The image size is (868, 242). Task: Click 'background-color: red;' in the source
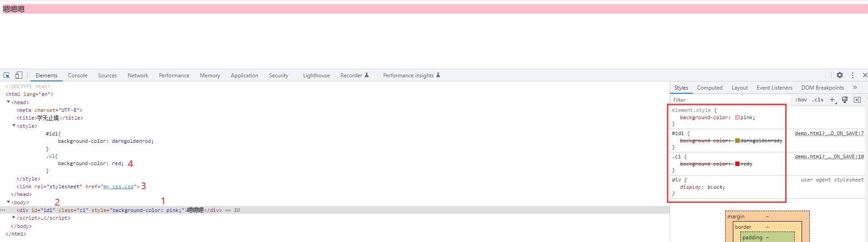point(91,163)
